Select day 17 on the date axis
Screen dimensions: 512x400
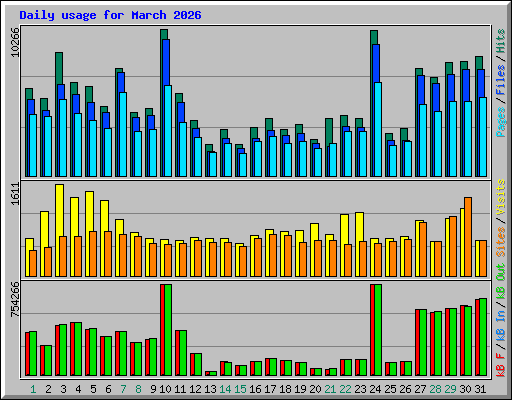(270, 389)
